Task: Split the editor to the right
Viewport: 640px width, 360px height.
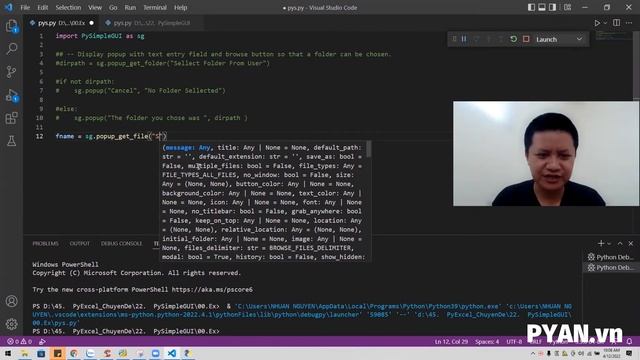Action: [617, 23]
